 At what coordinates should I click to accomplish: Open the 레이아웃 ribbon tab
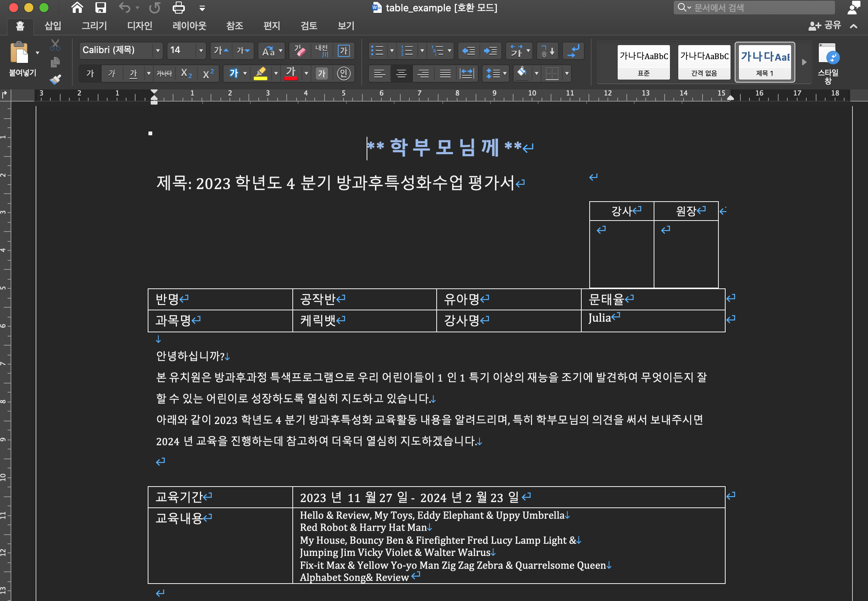tap(189, 25)
